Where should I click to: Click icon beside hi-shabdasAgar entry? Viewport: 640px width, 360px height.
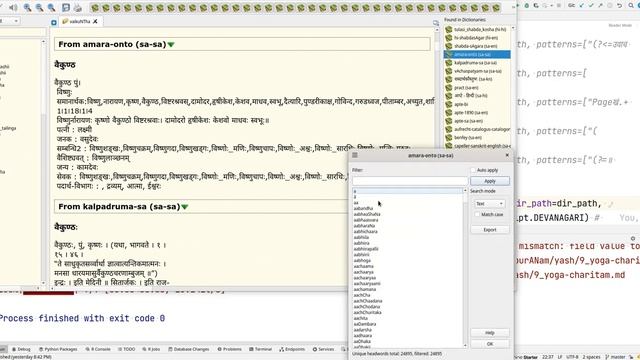(x=449, y=38)
